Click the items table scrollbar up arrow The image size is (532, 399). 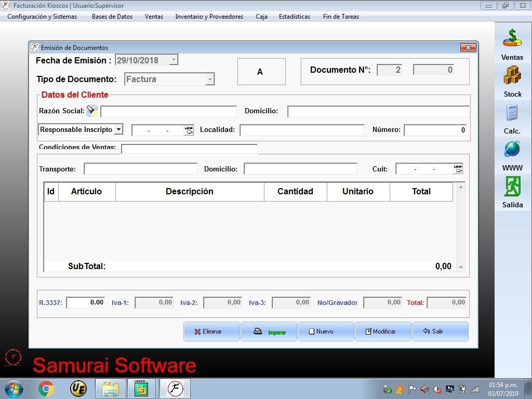click(461, 187)
